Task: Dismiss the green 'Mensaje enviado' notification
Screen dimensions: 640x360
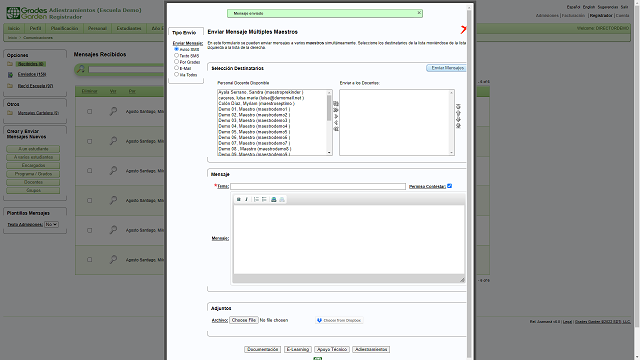Action: click(x=419, y=13)
